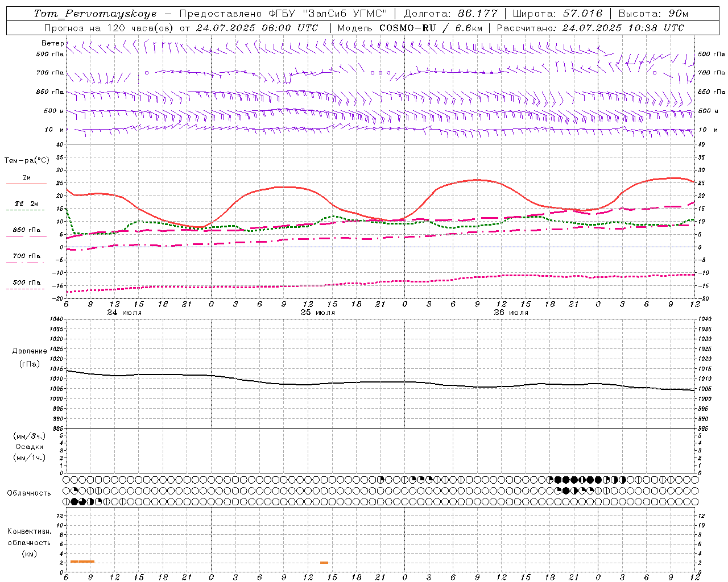
Task: Click the 25 июля date label
Action: tap(318, 313)
